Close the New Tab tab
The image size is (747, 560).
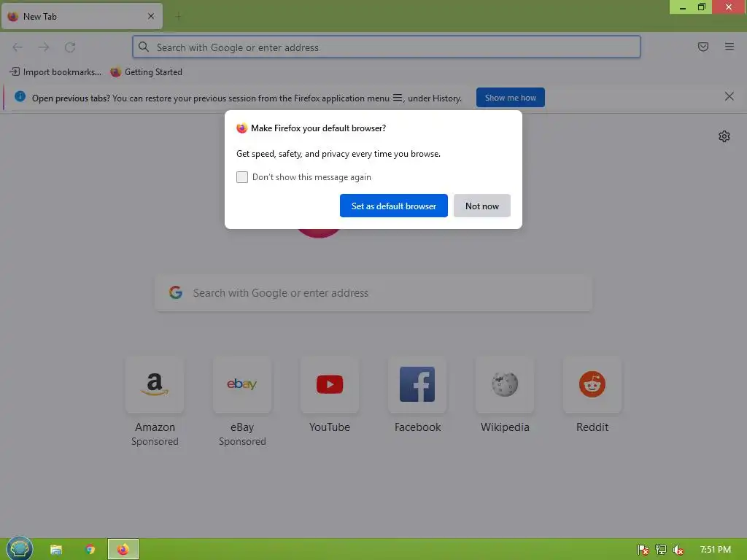[151, 16]
